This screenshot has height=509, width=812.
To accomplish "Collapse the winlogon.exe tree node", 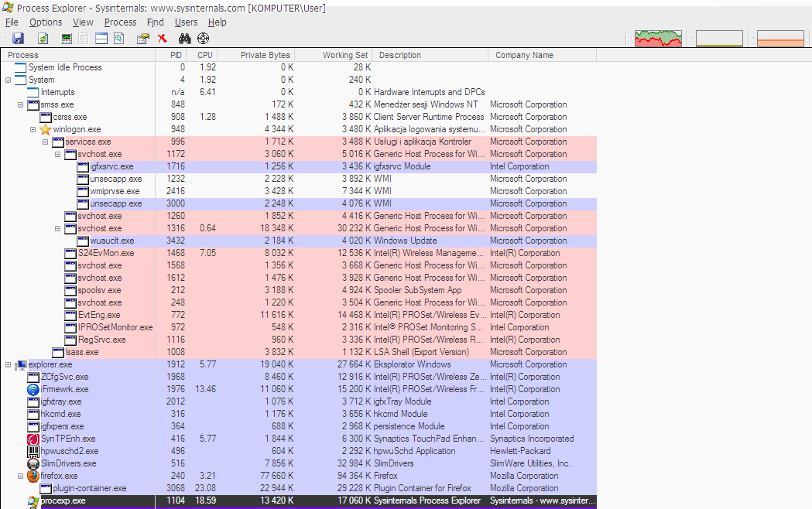I will 33,130.
